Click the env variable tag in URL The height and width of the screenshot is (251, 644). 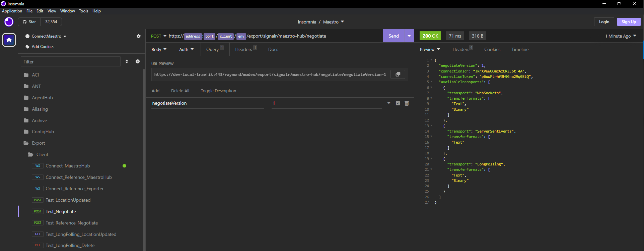click(241, 36)
